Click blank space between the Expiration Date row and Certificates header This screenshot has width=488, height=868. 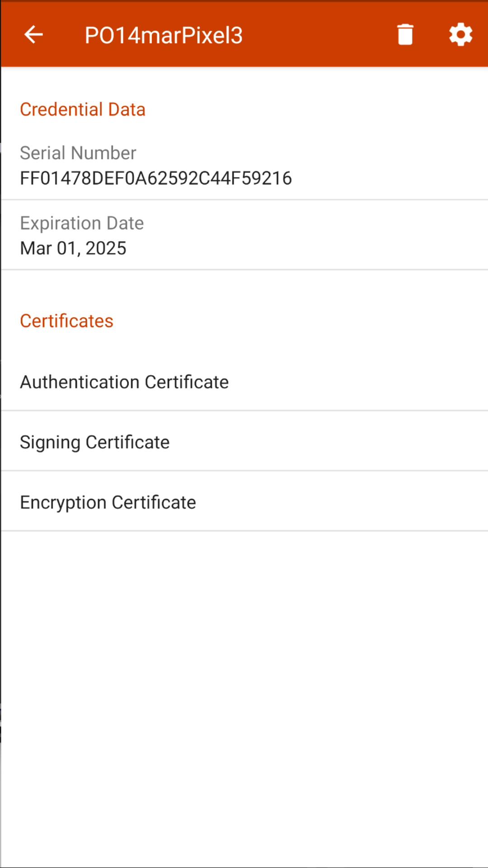[244, 289]
